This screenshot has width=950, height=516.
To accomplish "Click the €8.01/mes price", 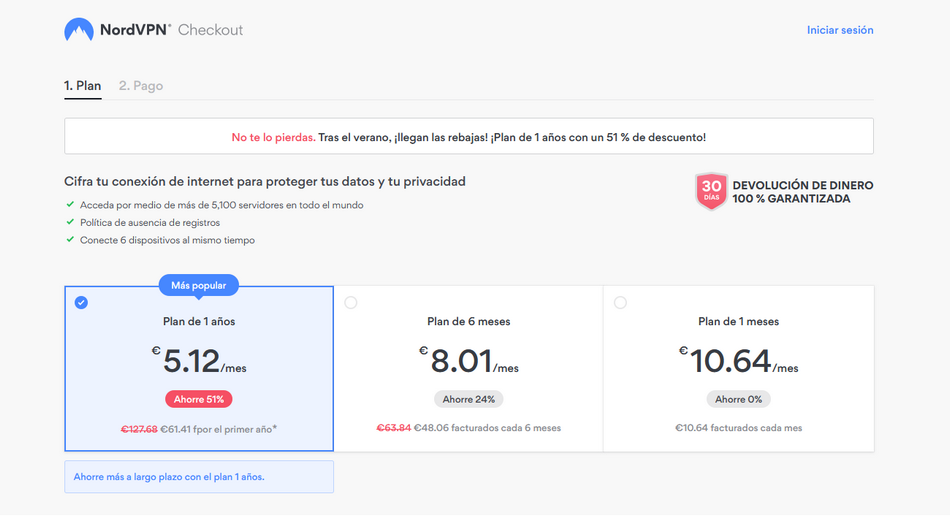I will (468, 361).
